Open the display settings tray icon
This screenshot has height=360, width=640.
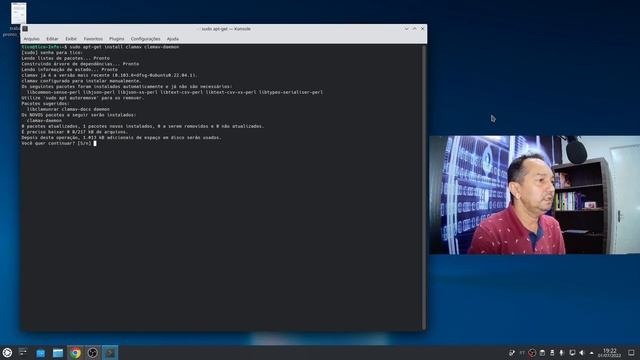click(x=572, y=353)
